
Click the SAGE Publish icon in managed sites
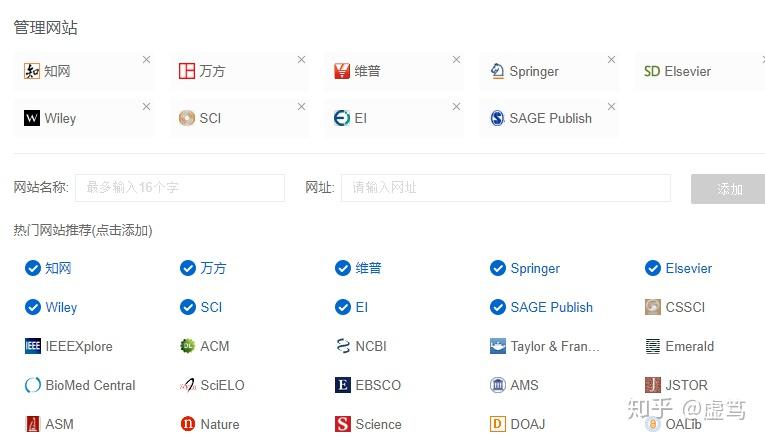pyautogui.click(x=497, y=118)
